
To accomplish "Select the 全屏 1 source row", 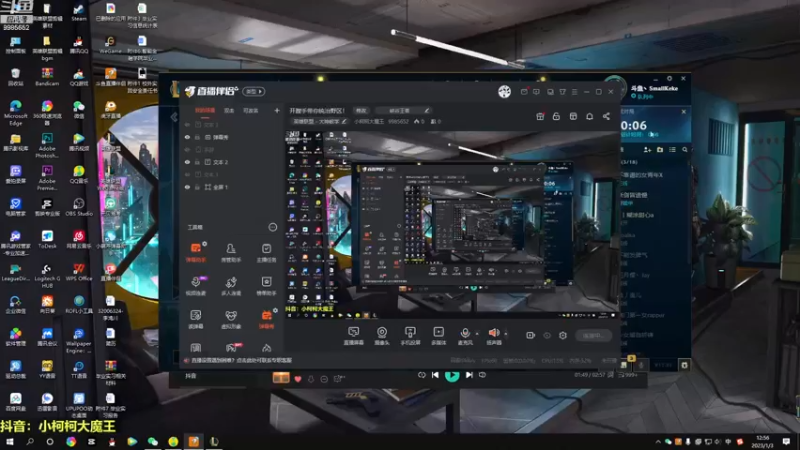I will [x=232, y=187].
